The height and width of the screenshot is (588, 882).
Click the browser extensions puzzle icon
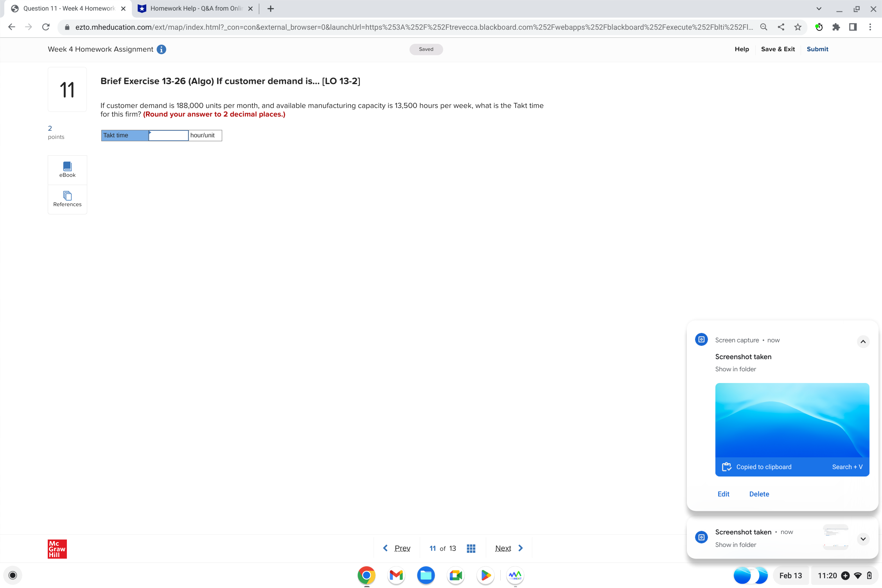pos(836,27)
